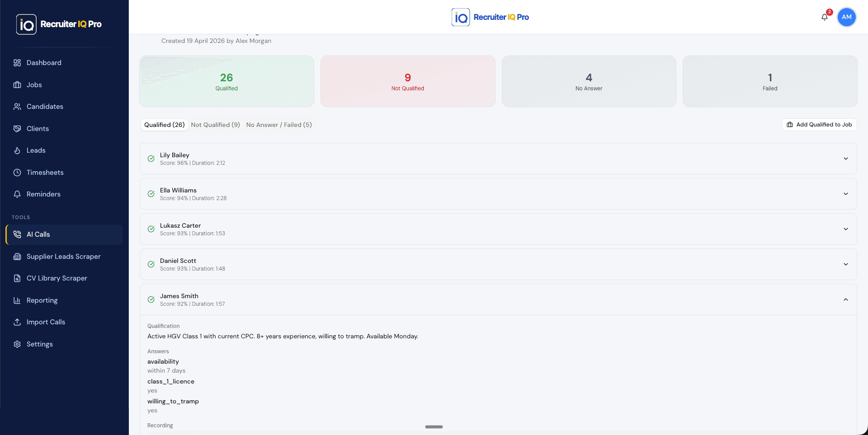868x435 pixels.
Task: Click the 9 Not Qualified stat card
Action: click(x=408, y=81)
